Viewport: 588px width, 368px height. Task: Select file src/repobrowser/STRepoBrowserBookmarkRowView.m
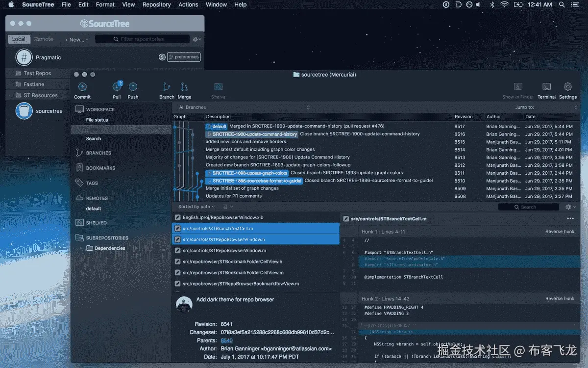click(256, 284)
